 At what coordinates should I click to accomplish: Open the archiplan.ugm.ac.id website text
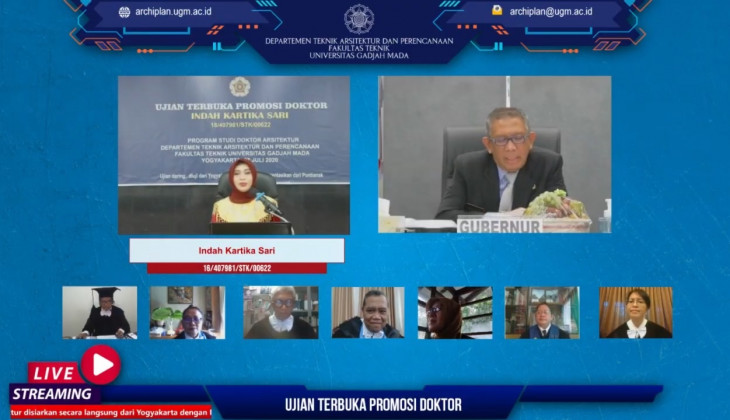173,12
